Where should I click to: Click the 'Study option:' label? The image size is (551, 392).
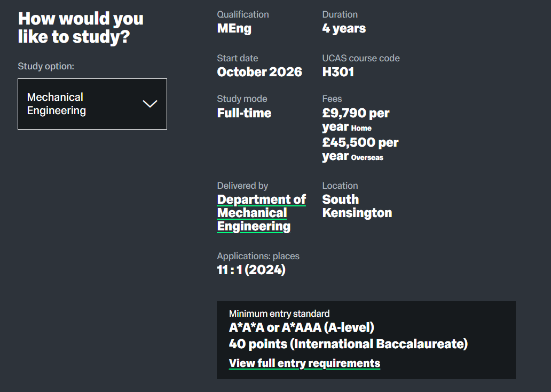click(x=46, y=66)
